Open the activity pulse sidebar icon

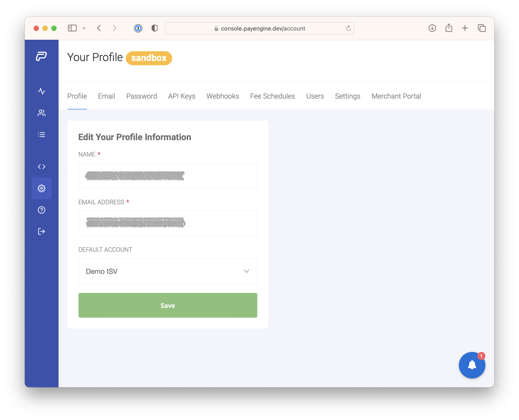tap(41, 92)
